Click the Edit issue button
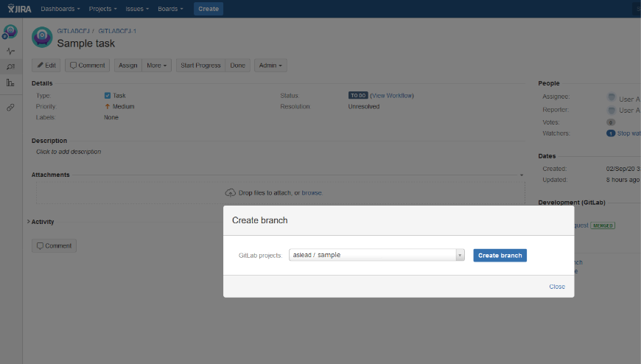The width and height of the screenshot is (641, 364). (46, 66)
